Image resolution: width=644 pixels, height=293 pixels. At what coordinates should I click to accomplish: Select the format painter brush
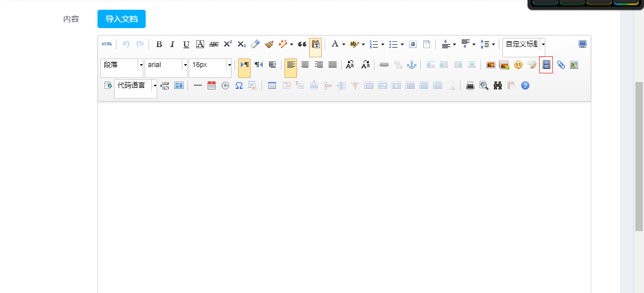(269, 44)
